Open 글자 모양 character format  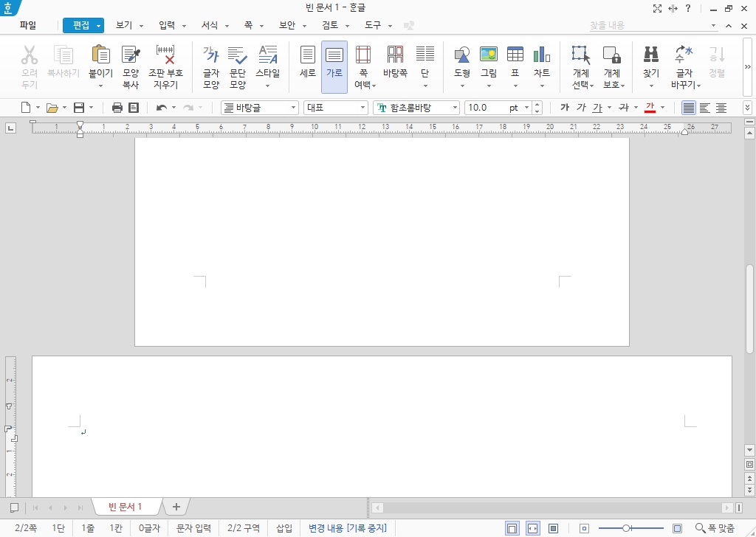[x=211, y=66]
